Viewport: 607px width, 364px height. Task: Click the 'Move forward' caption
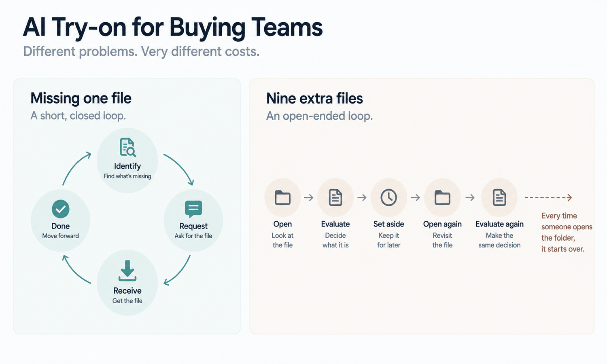click(x=61, y=236)
